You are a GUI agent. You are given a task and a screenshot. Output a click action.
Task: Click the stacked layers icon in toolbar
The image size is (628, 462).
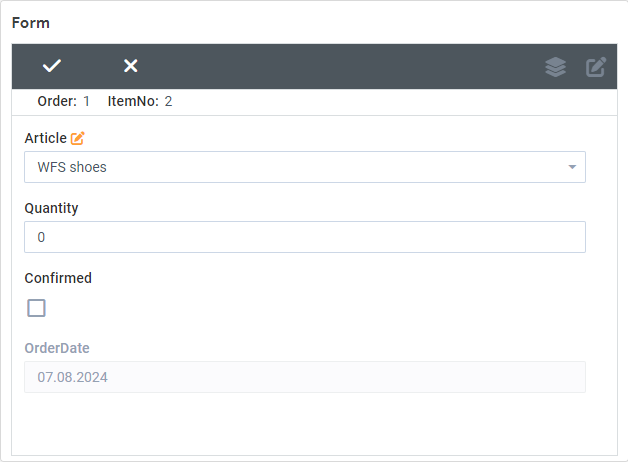(x=556, y=67)
